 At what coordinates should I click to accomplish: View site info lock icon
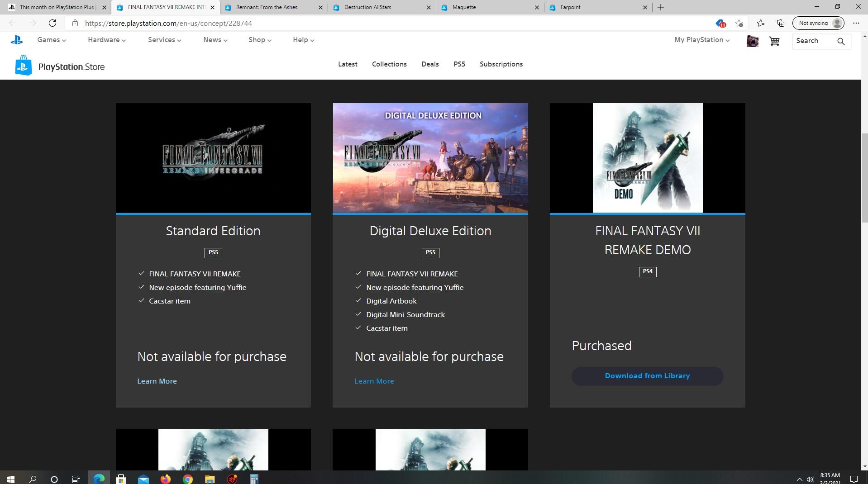click(x=75, y=23)
